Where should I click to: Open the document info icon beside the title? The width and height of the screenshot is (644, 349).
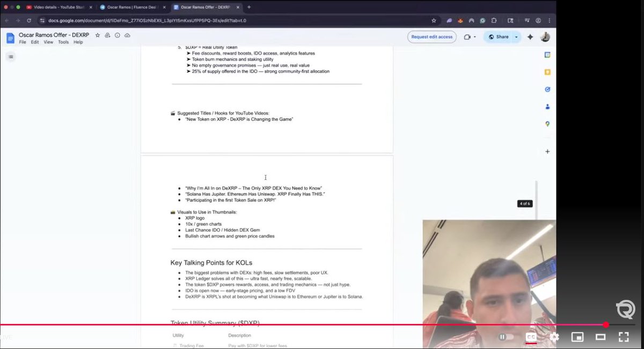[x=117, y=35]
